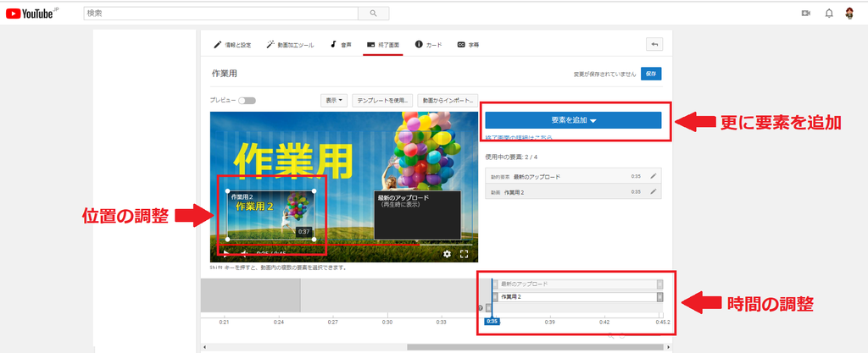868x353 pixels.
Task: Open the account avatar menu
Action: click(849, 14)
